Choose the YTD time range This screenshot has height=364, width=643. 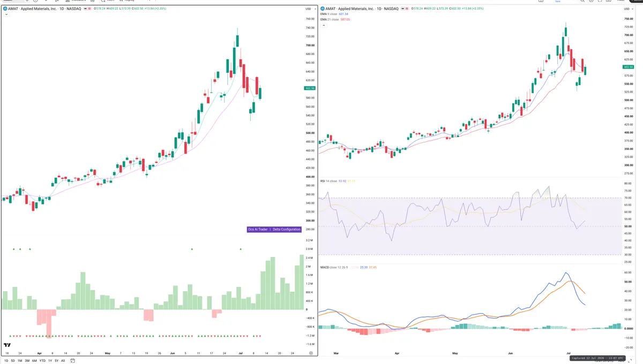click(42, 361)
